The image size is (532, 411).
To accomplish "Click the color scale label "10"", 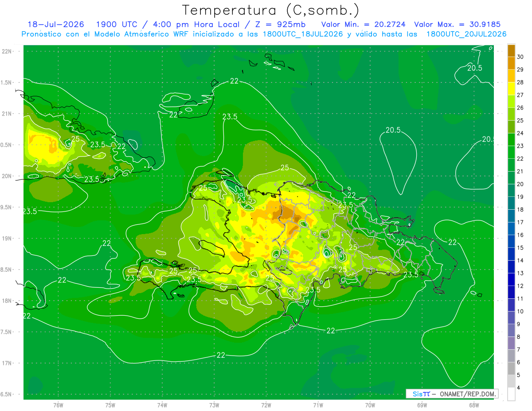I will click(521, 311).
